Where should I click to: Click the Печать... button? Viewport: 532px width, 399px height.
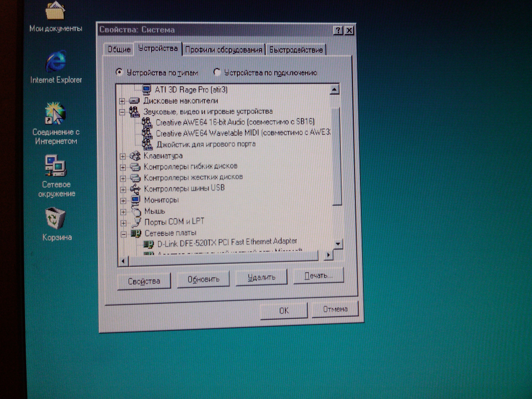pos(318,275)
